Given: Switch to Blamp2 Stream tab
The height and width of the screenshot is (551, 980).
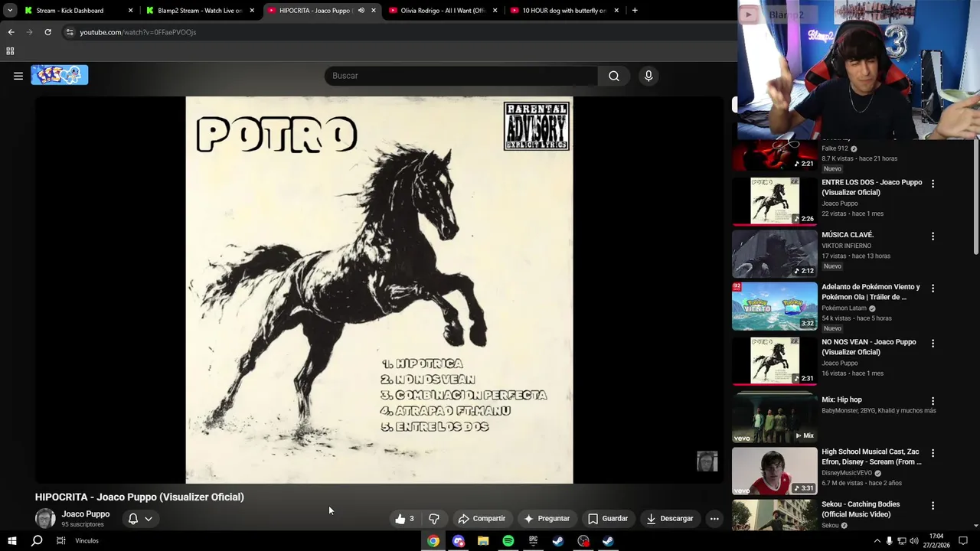Looking at the screenshot, I should click(x=201, y=11).
